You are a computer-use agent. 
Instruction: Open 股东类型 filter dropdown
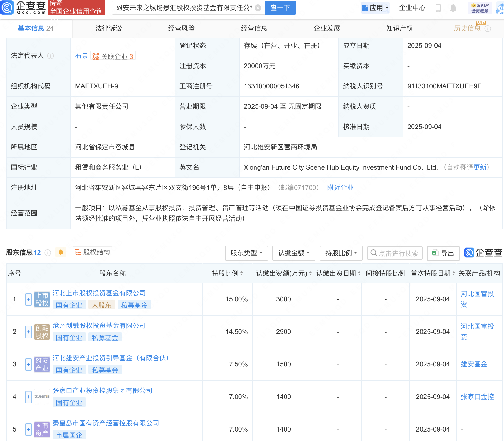pyautogui.click(x=246, y=253)
